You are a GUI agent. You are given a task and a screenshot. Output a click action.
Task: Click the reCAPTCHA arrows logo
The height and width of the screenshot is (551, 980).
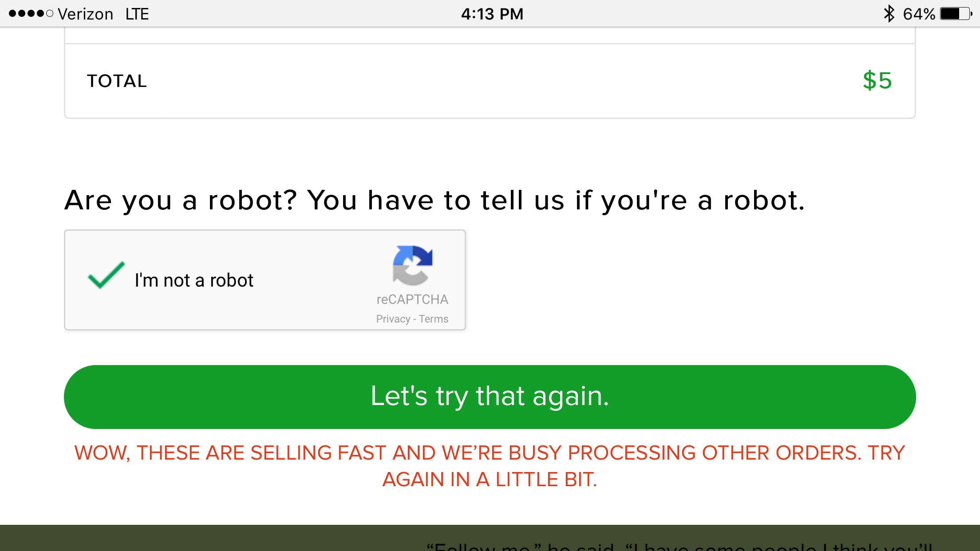pyautogui.click(x=412, y=265)
